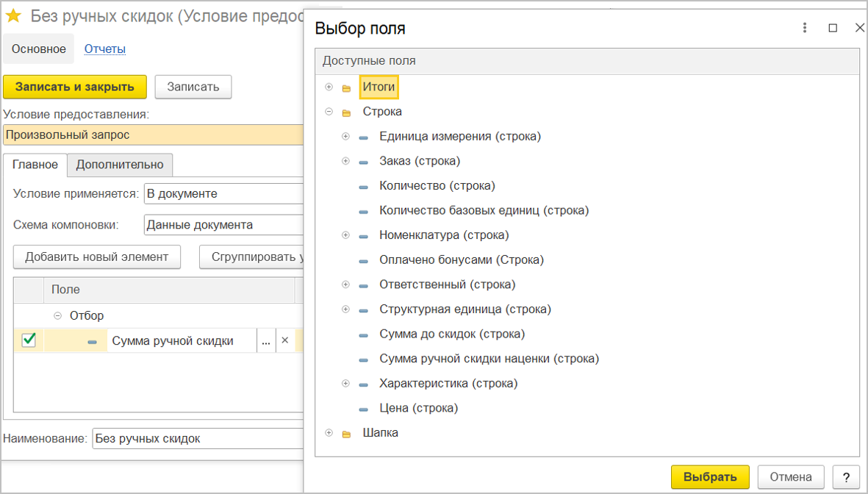Viewport: 868px width, 494px height.
Task: Open the Отчеты link tab
Action: click(104, 49)
